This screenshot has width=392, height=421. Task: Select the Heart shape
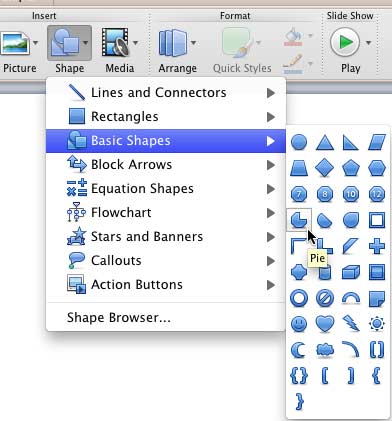pyautogui.click(x=325, y=324)
